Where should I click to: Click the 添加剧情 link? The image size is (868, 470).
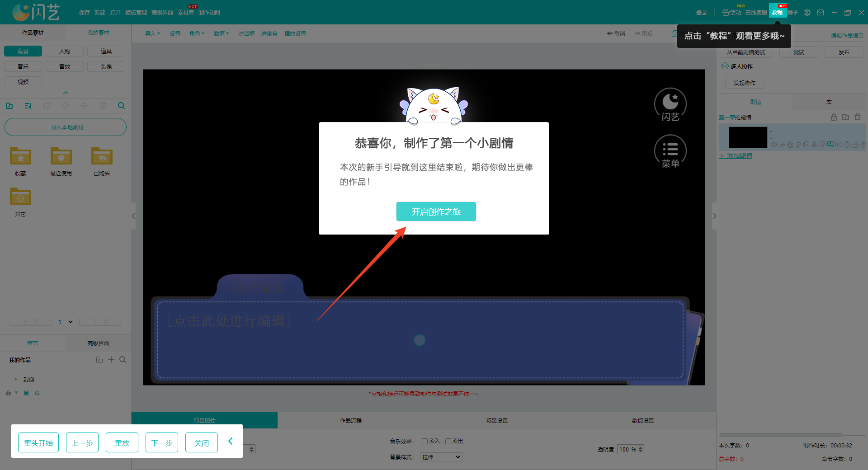tap(739, 155)
